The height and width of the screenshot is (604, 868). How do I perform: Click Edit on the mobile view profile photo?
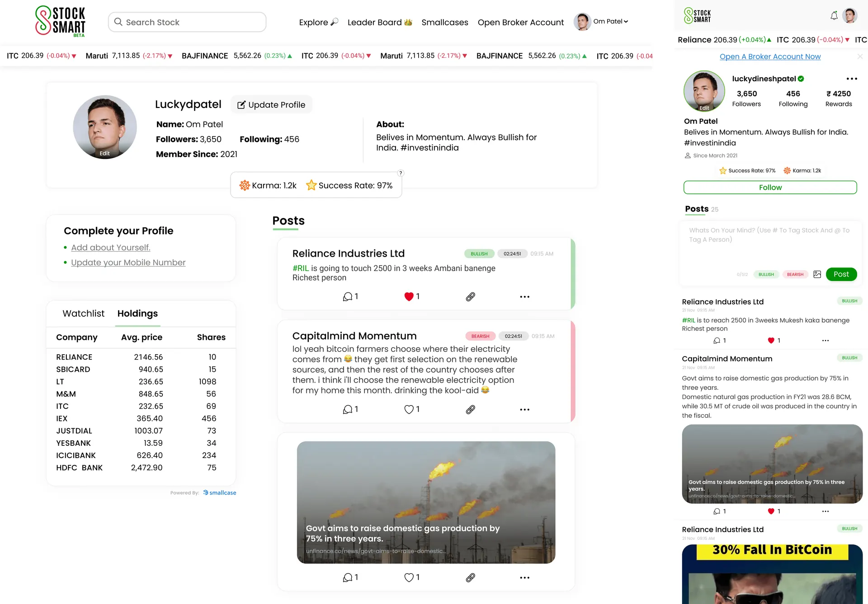(704, 108)
